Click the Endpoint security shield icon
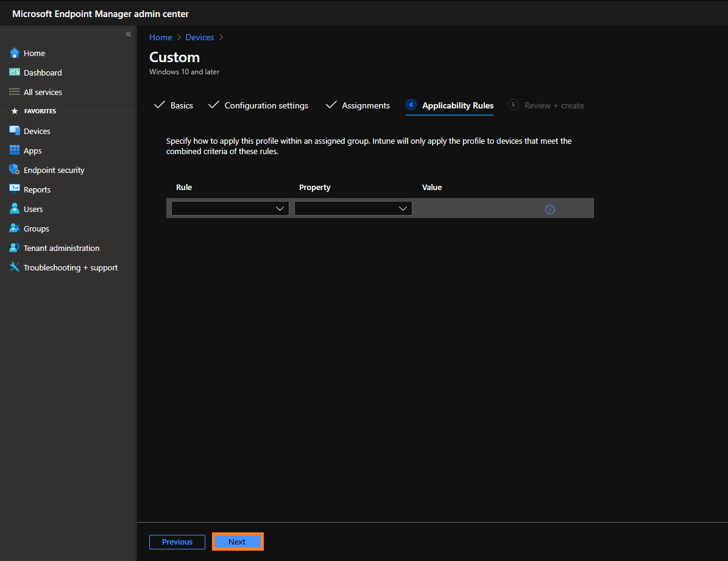The height and width of the screenshot is (561, 728). [15, 169]
